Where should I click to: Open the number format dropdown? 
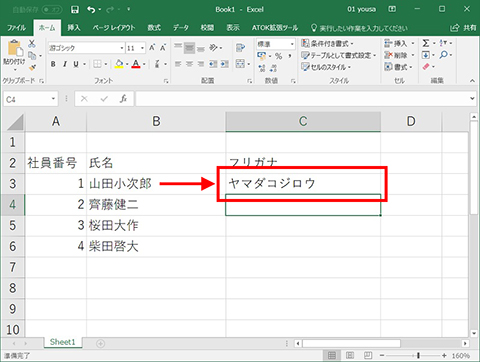tap(292, 44)
